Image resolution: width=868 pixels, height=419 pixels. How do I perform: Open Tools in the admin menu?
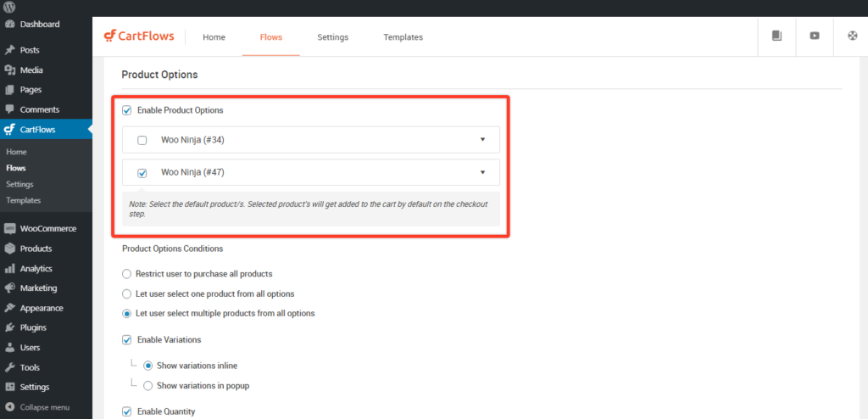(30, 367)
